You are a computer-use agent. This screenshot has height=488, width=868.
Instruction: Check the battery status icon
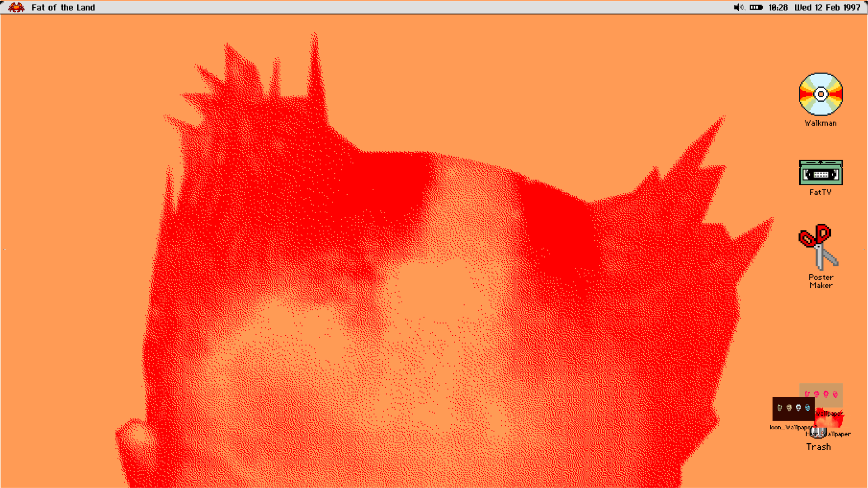(x=756, y=7)
